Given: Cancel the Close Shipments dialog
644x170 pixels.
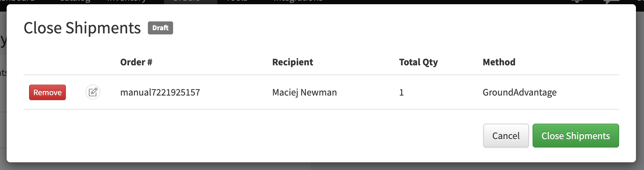Looking at the screenshot, I should 506,136.
